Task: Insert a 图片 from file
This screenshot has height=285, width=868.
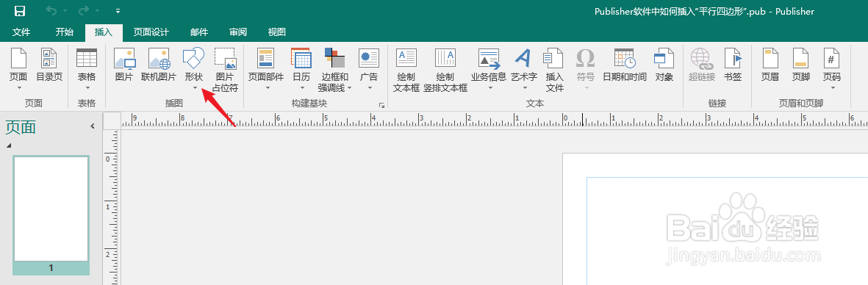Action: coord(124,65)
